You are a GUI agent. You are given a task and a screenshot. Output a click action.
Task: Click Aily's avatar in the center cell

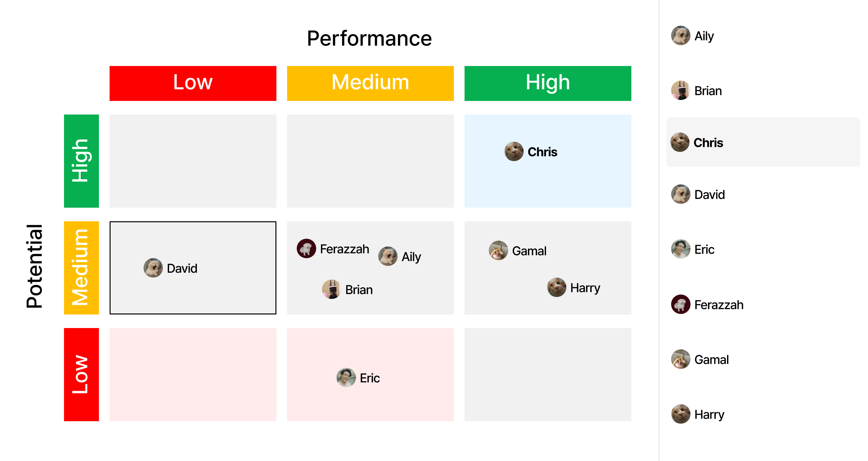pyautogui.click(x=388, y=256)
